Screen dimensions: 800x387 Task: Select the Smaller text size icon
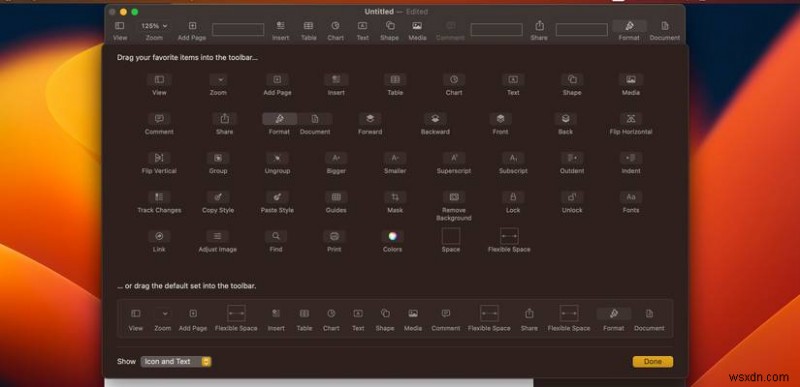tap(395, 158)
